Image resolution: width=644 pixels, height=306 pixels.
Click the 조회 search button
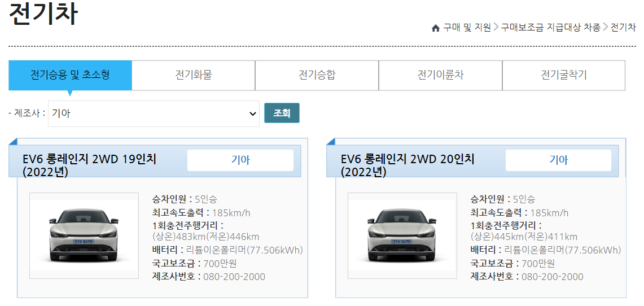pyautogui.click(x=282, y=113)
